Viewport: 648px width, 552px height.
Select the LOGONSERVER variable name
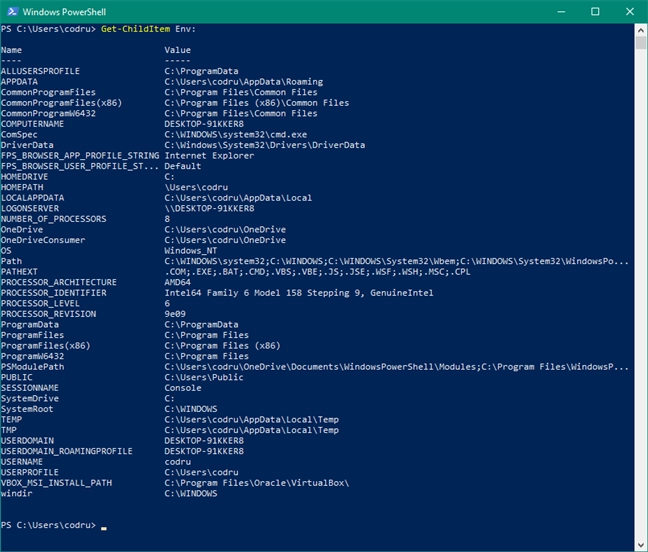coord(30,209)
